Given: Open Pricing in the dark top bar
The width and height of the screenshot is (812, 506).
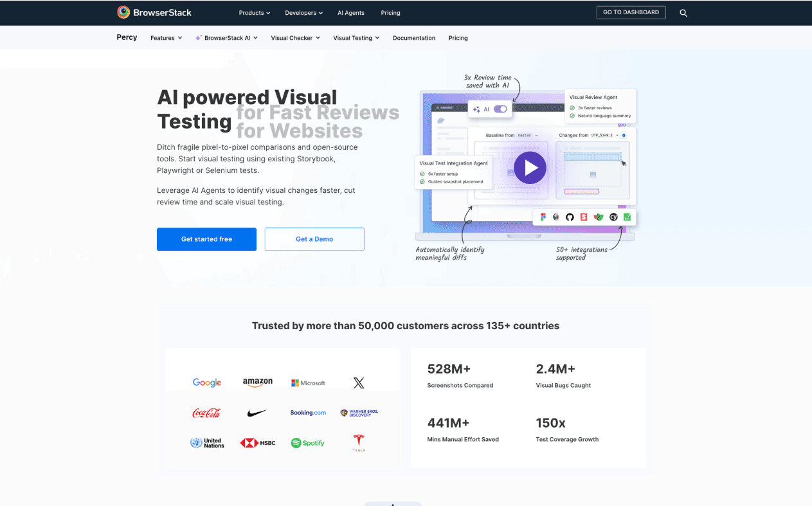Looking at the screenshot, I should (x=390, y=13).
